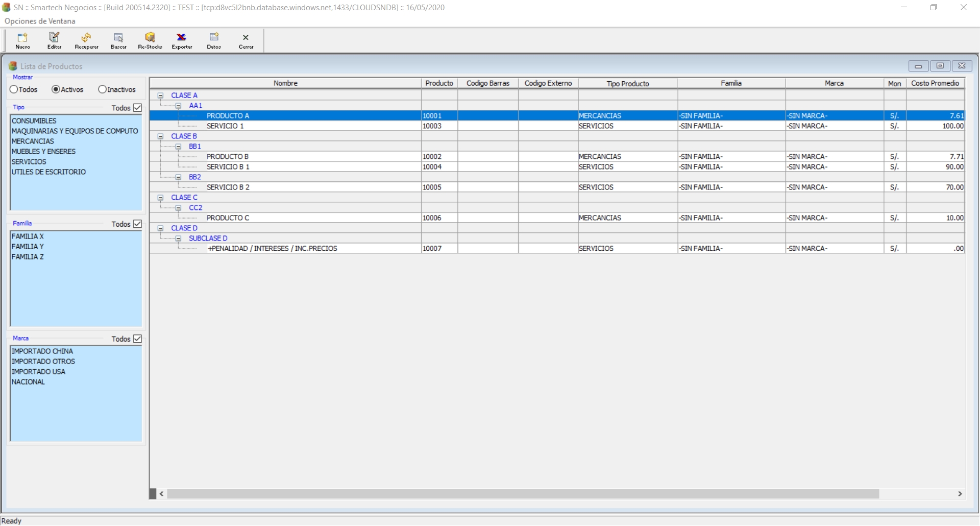This screenshot has height=526, width=980.
Task: Select the PRODUCTO B row
Action: click(557, 157)
